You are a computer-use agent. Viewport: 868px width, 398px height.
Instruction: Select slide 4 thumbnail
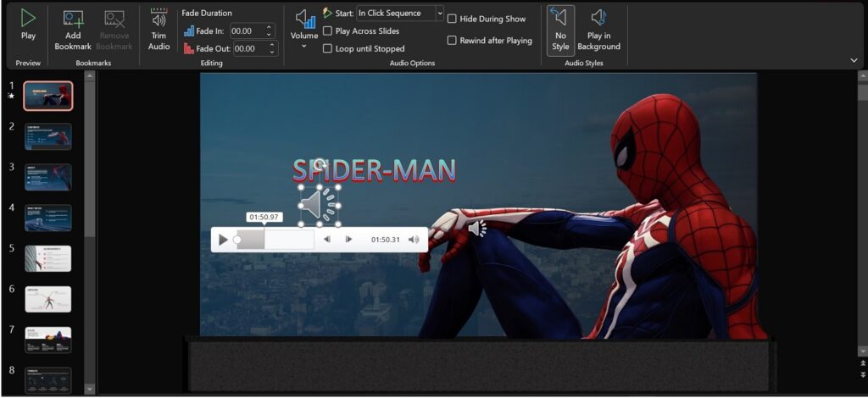click(x=48, y=218)
